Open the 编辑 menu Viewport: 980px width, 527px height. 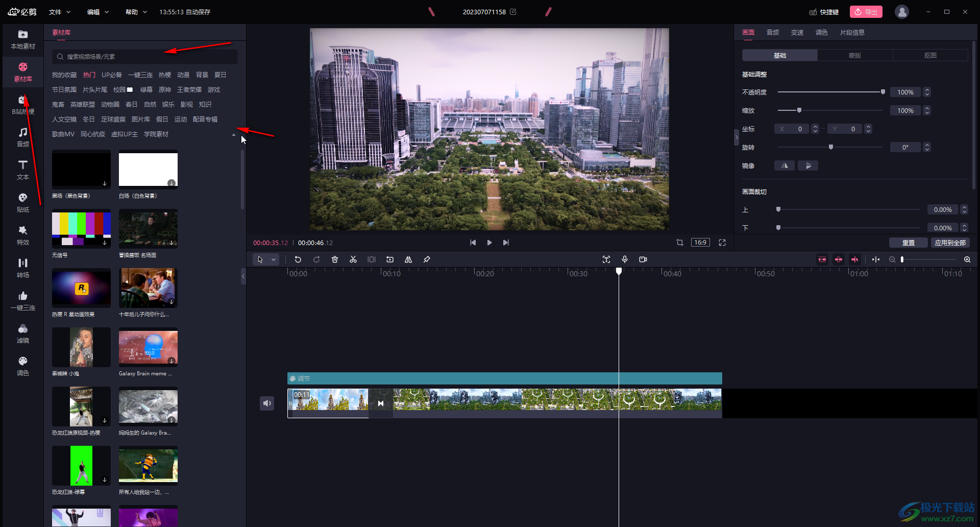tap(98, 12)
